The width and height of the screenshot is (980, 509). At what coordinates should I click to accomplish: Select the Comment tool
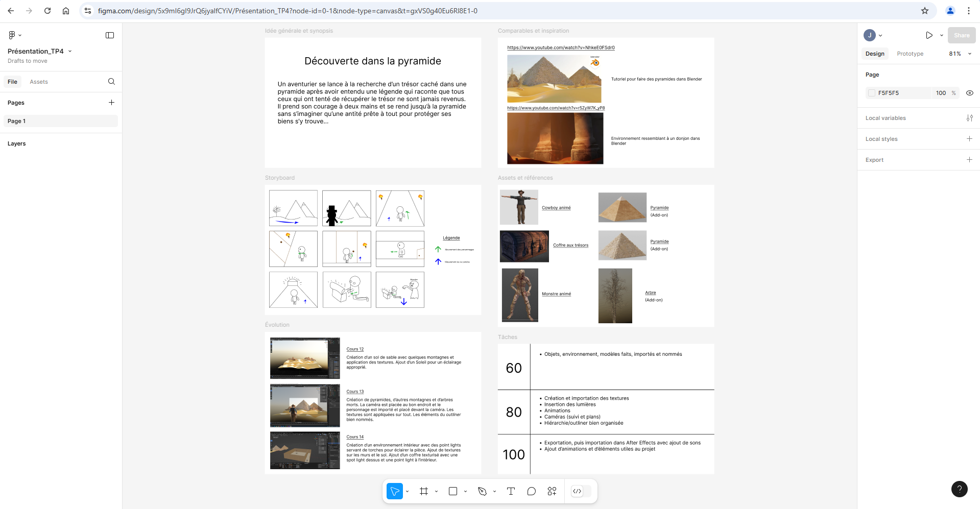pyautogui.click(x=532, y=491)
